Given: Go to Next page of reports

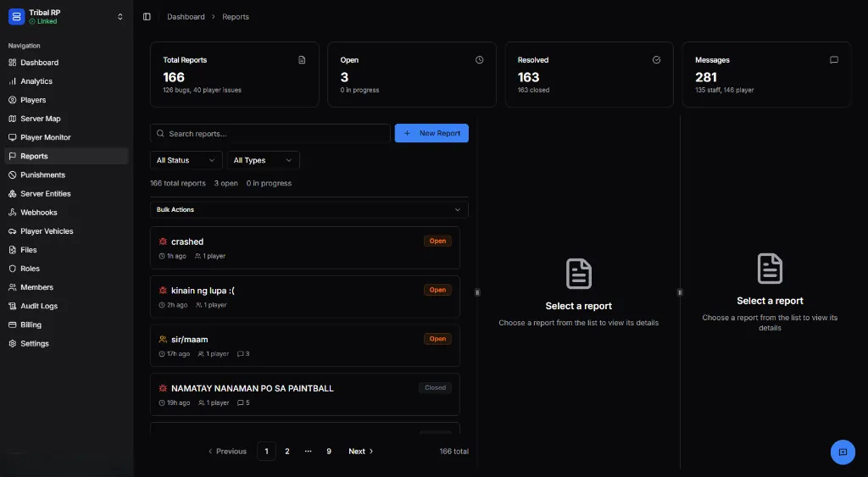Looking at the screenshot, I should pos(361,452).
